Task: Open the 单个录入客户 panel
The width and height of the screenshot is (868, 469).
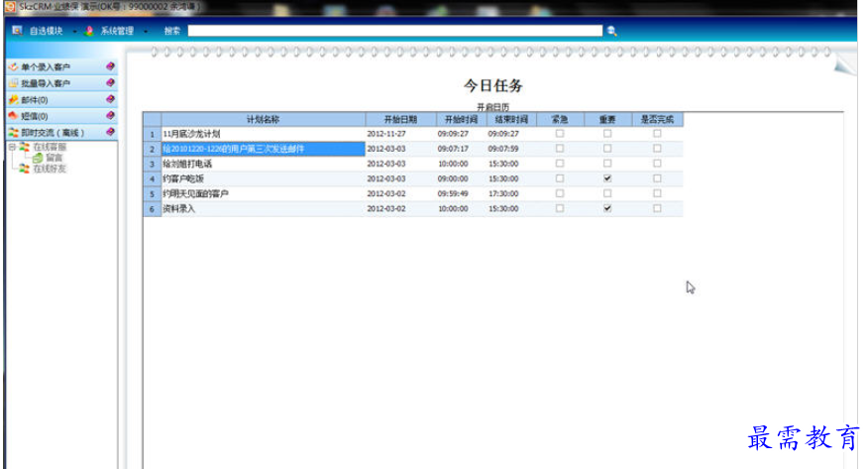Action: pos(61,66)
